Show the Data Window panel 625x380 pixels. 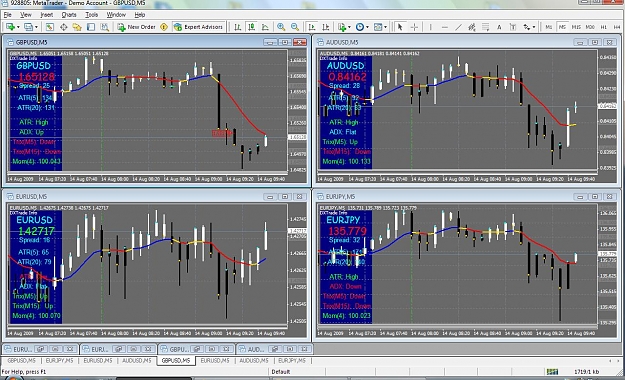(63, 27)
